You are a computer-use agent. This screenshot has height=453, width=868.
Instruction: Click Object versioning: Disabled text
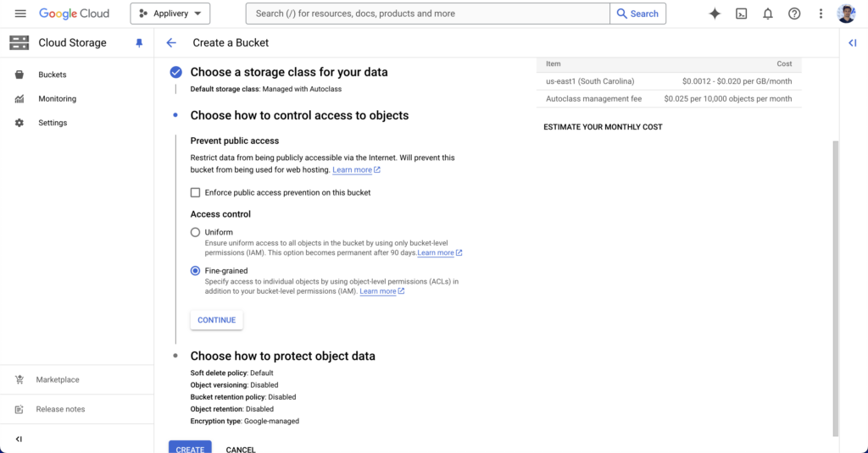pyautogui.click(x=234, y=385)
